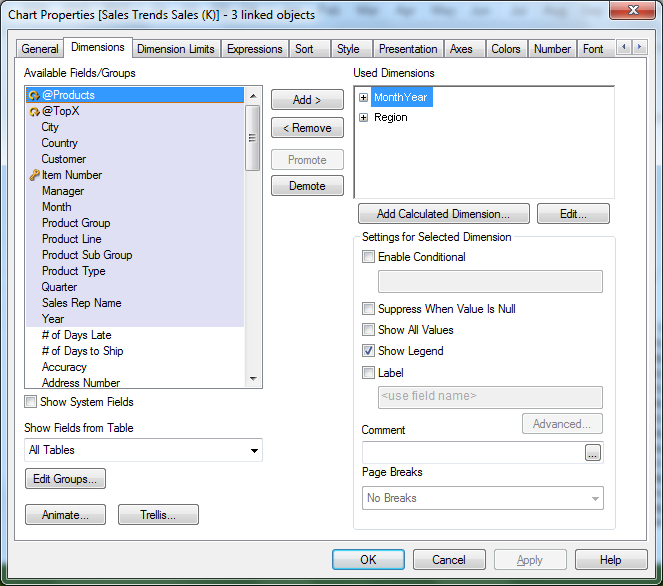The width and height of the screenshot is (663, 586).
Task: Select the Product Group field
Action: (135, 223)
